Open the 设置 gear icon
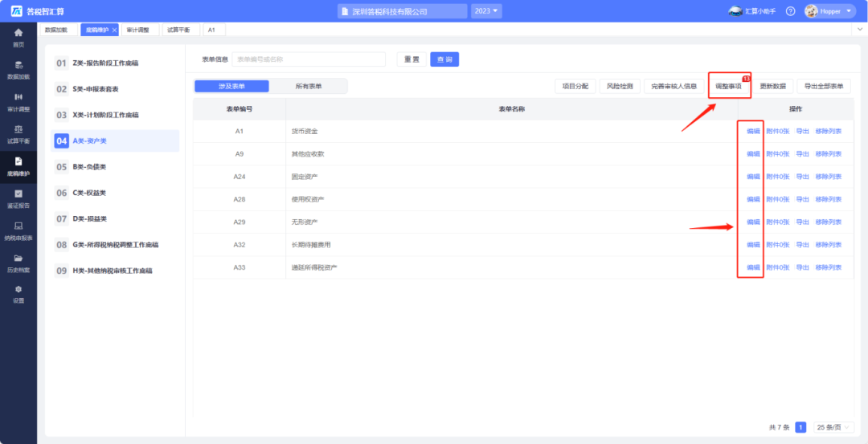The width and height of the screenshot is (868, 444). [18, 289]
